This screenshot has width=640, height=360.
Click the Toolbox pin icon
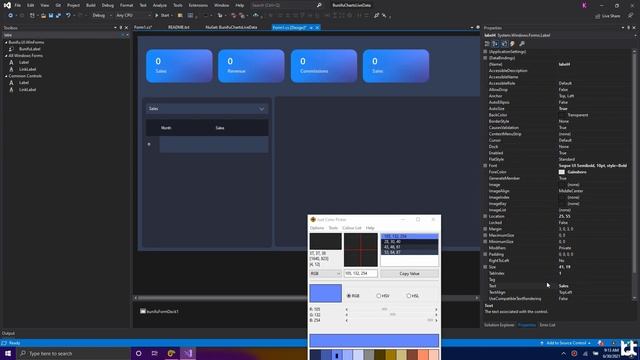(x=120, y=28)
